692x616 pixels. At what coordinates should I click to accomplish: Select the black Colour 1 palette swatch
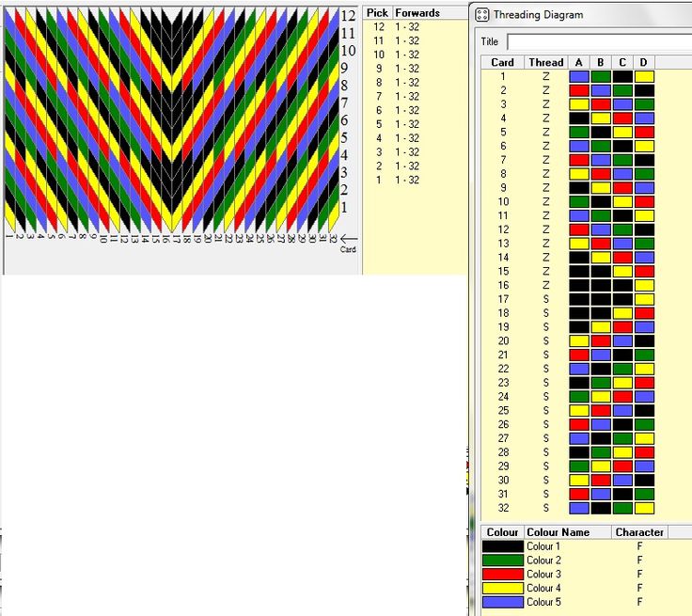tap(502, 546)
